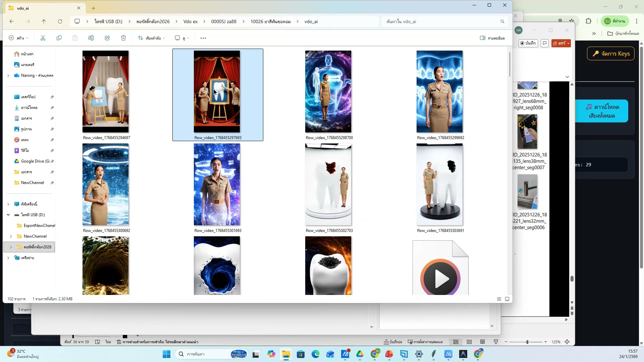
Task: Toggle the details pane button
Action: pyautogui.click(x=492, y=38)
